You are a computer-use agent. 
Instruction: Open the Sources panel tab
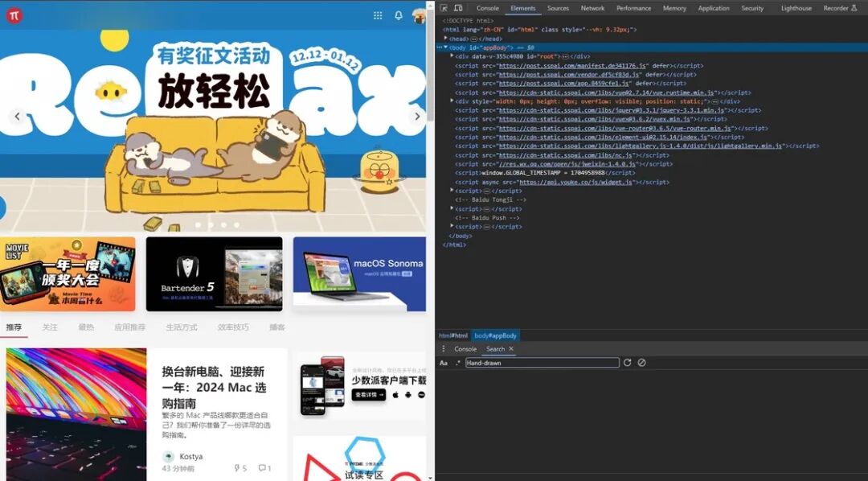pos(558,8)
